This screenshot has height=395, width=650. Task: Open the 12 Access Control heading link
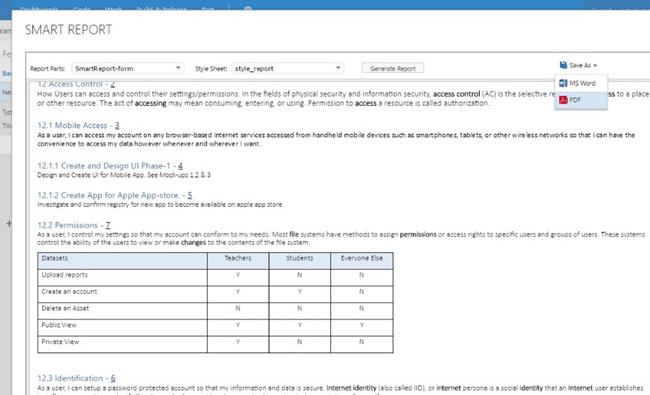[76, 84]
